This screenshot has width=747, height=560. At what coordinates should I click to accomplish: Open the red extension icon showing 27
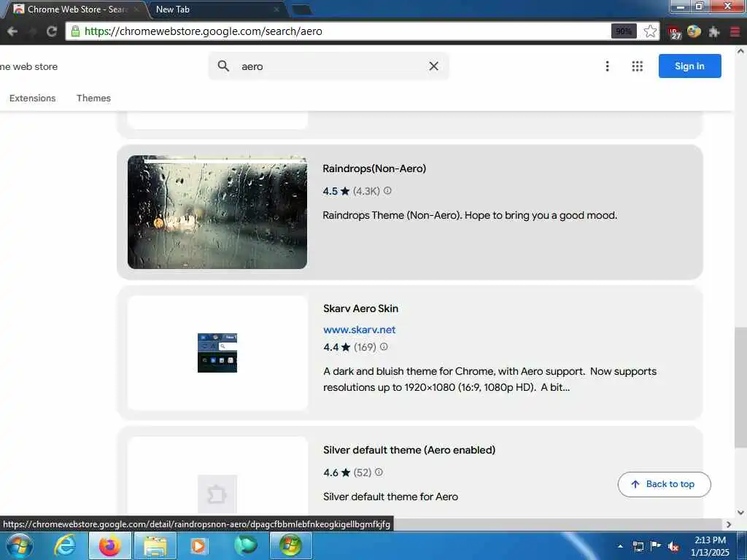675,32
